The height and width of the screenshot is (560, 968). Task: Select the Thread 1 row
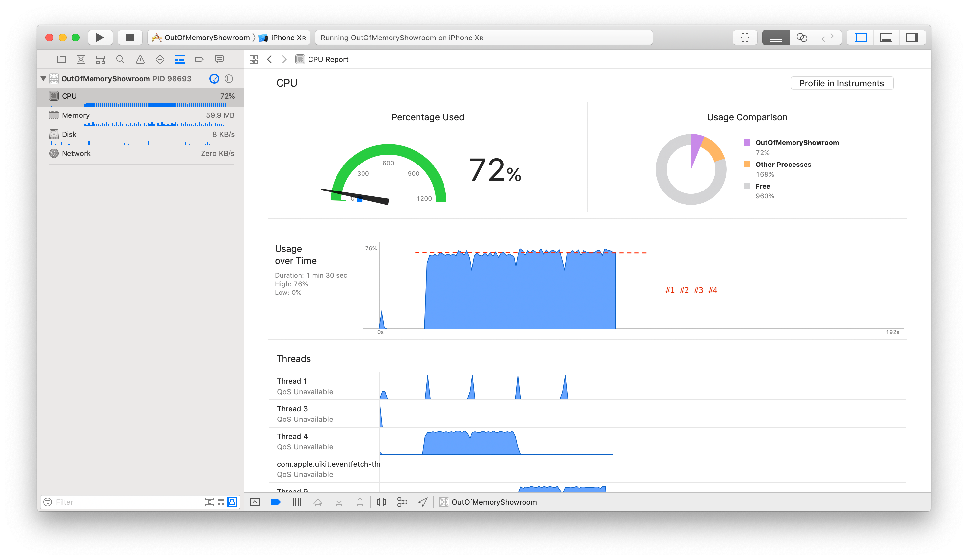click(587, 386)
